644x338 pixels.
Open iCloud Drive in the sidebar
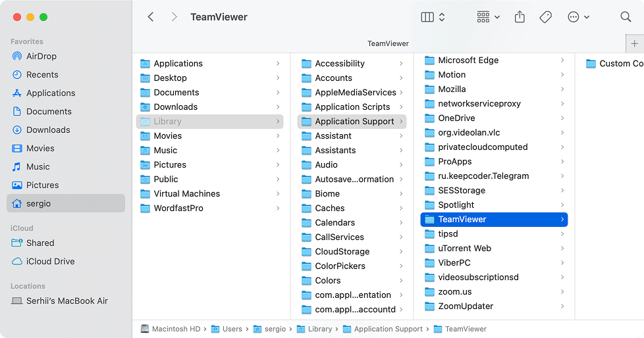pos(66,261)
